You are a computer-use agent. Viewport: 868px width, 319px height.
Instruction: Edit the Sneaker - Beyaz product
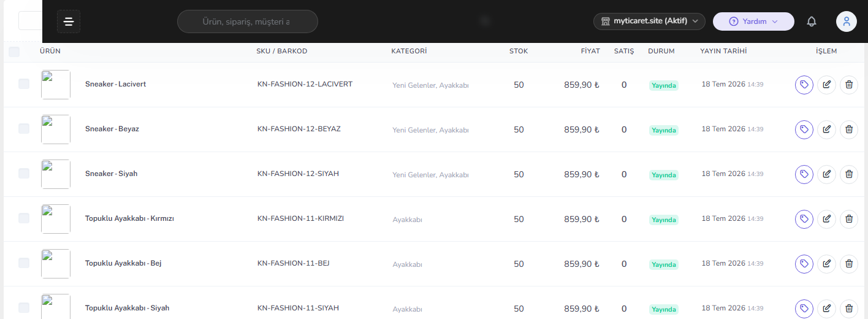point(826,129)
